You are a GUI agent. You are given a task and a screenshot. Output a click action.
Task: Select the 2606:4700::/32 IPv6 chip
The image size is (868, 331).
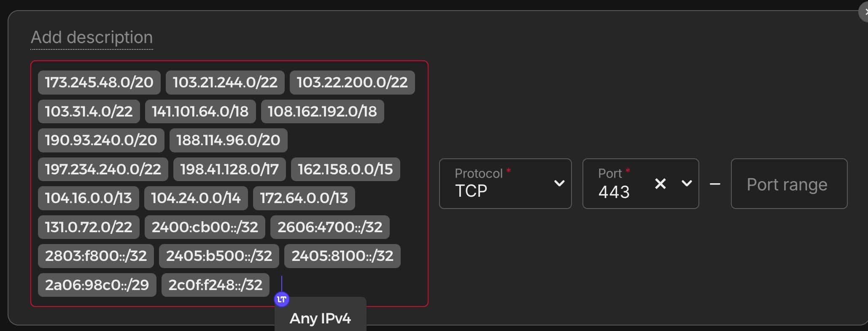329,227
